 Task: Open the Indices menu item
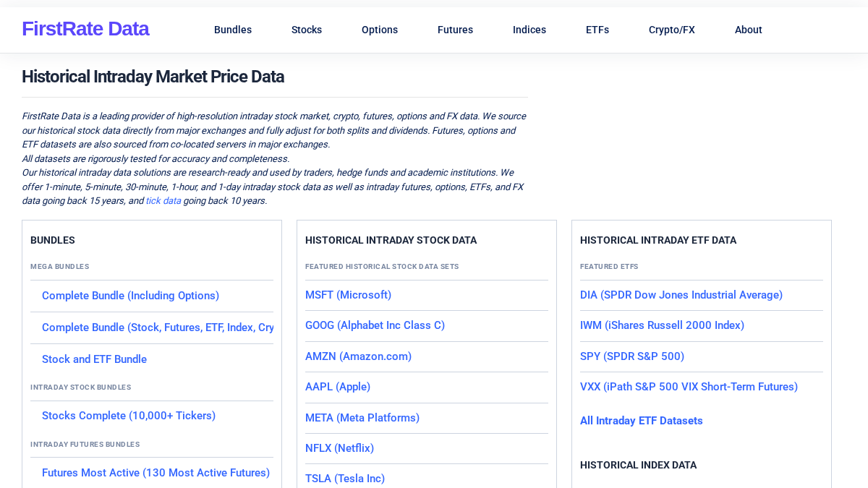529,30
